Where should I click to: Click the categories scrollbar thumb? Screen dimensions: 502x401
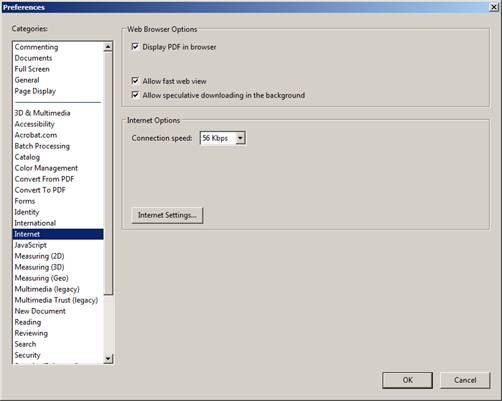[108, 173]
